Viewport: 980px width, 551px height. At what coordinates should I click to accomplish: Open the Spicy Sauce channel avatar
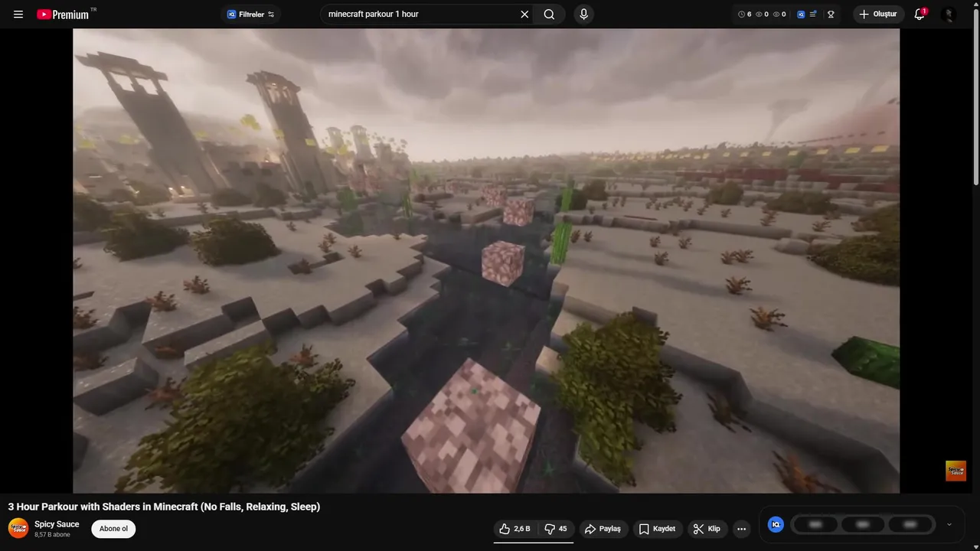point(18,528)
